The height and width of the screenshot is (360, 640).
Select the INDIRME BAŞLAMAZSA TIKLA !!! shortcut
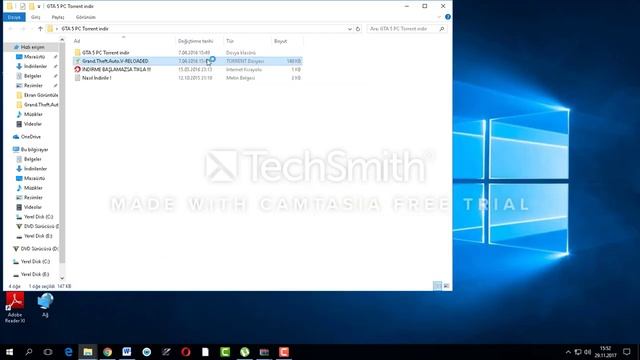click(x=188, y=69)
